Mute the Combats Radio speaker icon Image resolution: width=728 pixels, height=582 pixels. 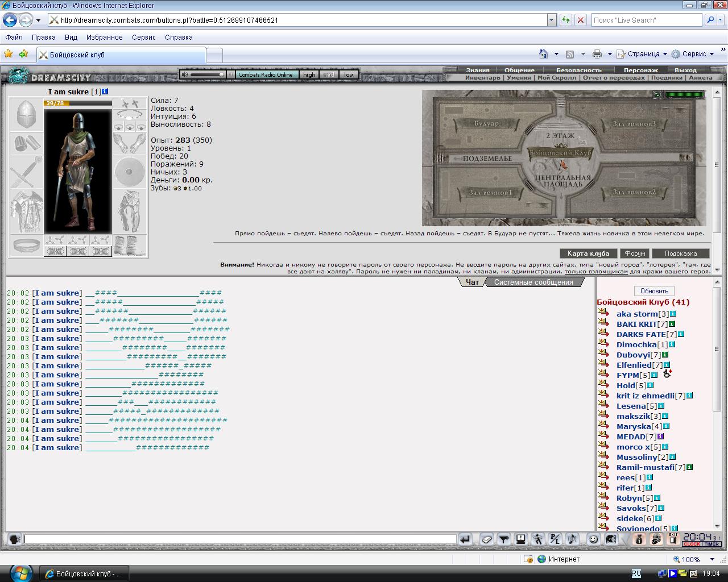[x=184, y=74]
